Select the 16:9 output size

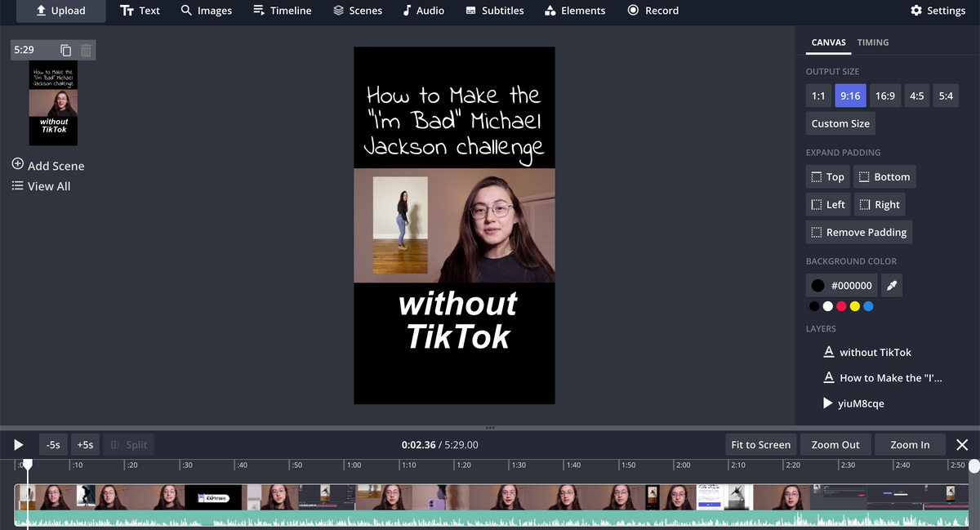pos(884,96)
